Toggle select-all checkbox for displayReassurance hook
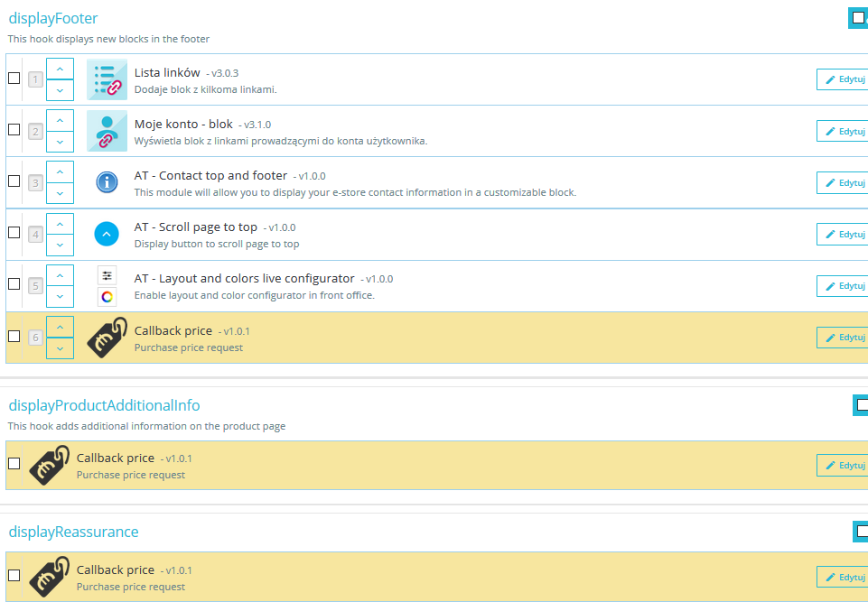This screenshot has height=602, width=868. [x=862, y=532]
